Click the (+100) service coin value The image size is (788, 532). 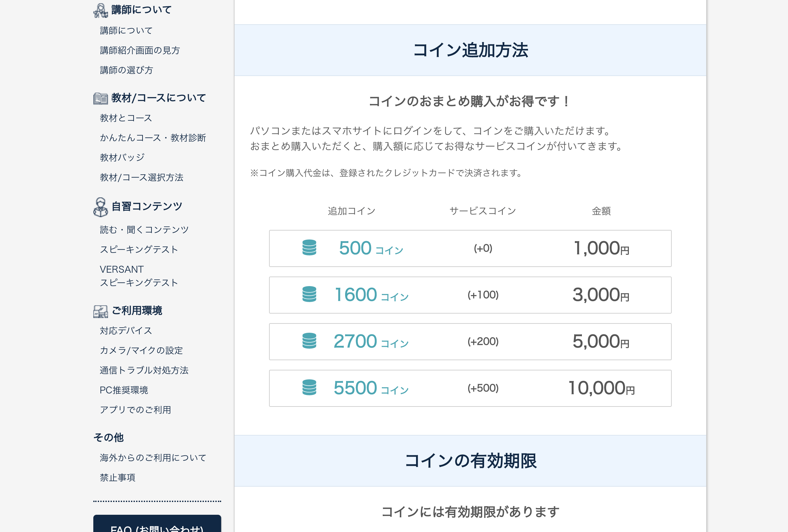pos(483,295)
